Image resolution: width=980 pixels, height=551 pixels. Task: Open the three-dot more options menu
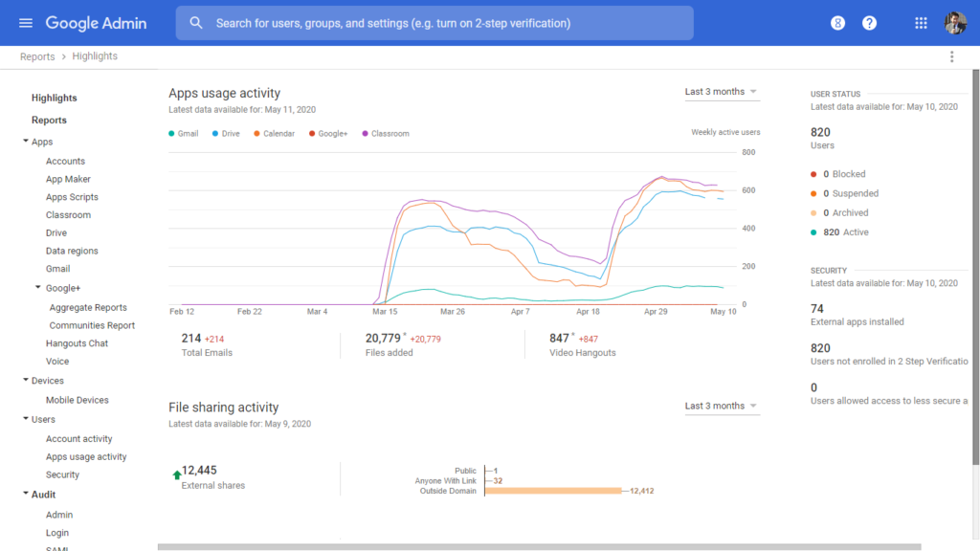(x=952, y=56)
